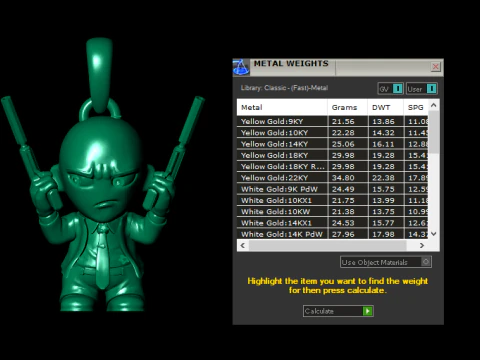The image size is (480, 360).
Task: Click the vertical scrollbar thumb
Action: coord(434,132)
